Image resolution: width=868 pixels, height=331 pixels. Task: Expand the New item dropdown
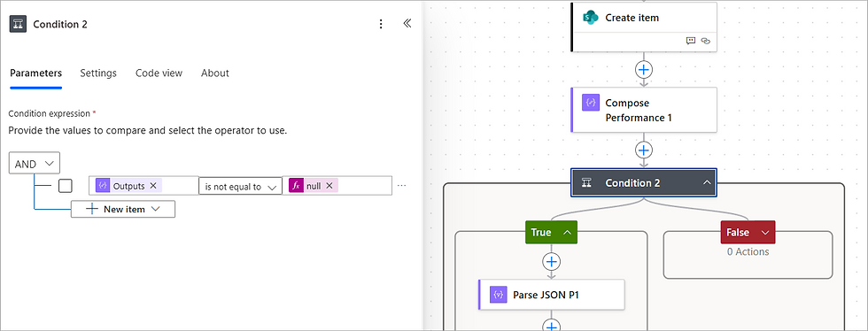(x=123, y=209)
